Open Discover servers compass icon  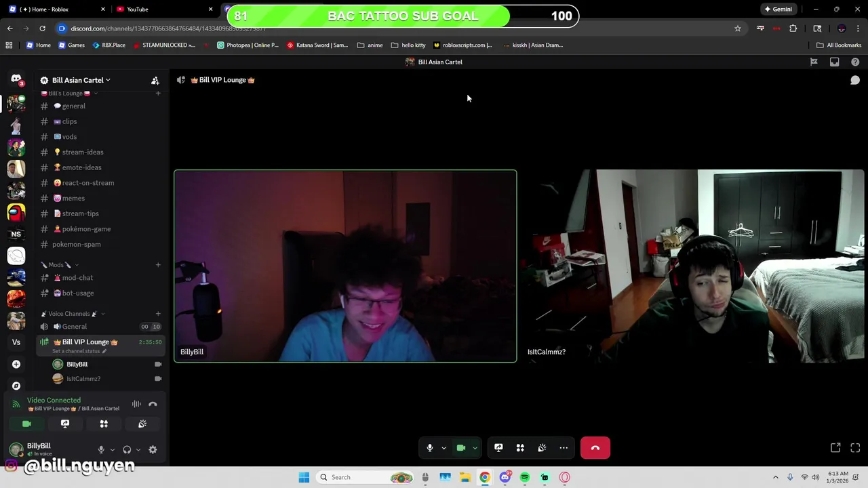pyautogui.click(x=16, y=386)
